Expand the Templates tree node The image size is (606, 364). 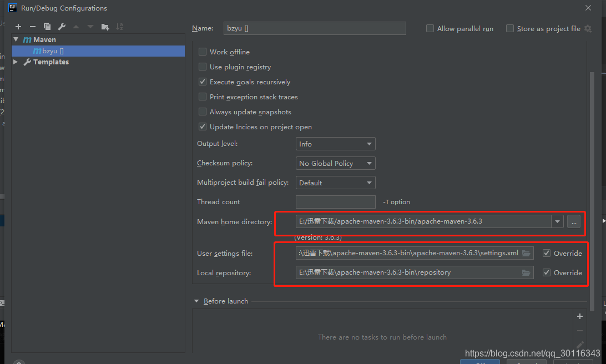[x=16, y=62]
